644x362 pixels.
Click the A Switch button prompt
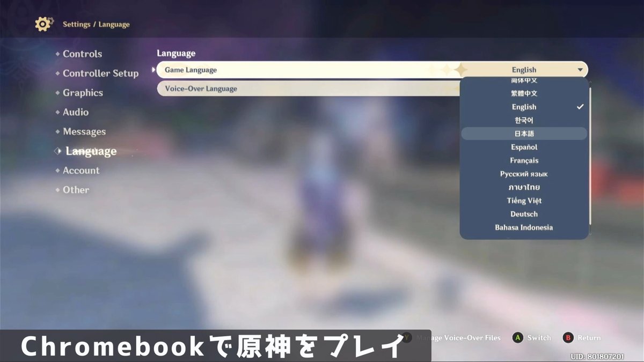[x=532, y=338]
